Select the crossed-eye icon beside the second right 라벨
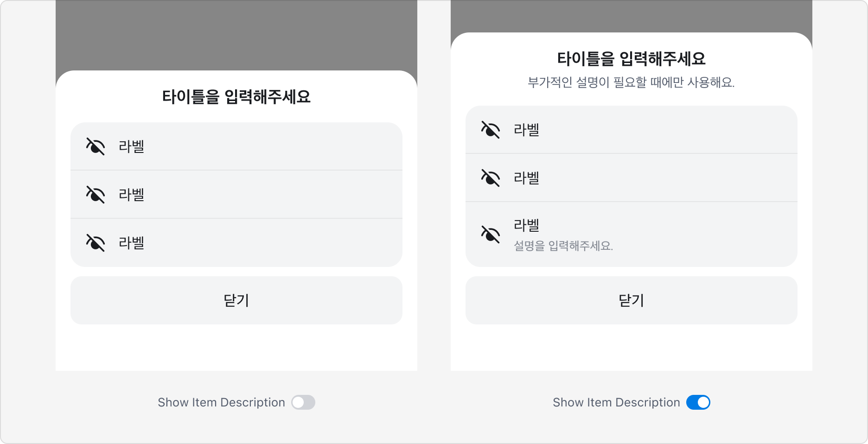 [490, 178]
